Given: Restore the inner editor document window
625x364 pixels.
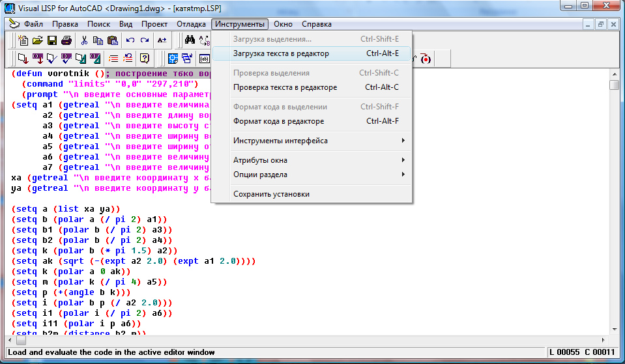Looking at the screenshot, I should coord(601,24).
